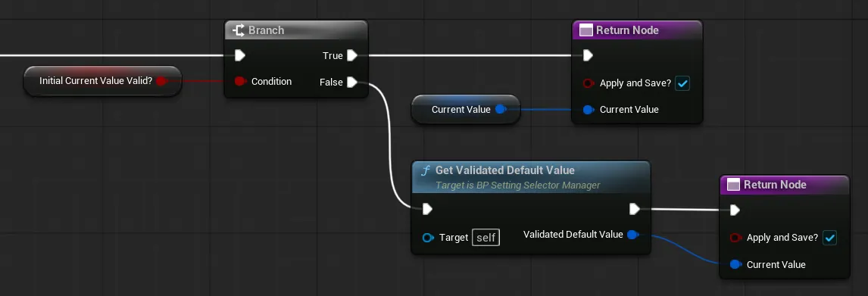This screenshot has width=868, height=296.
Task: Select the Initial Current Value Valid? variable node
Action: pyautogui.click(x=102, y=81)
